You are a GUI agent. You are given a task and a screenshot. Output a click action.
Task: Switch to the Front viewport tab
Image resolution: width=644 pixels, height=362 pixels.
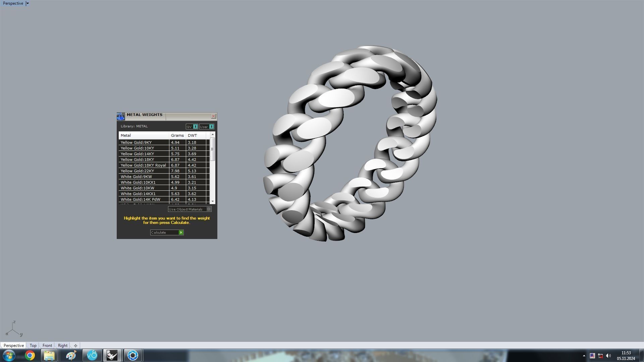pyautogui.click(x=47, y=346)
